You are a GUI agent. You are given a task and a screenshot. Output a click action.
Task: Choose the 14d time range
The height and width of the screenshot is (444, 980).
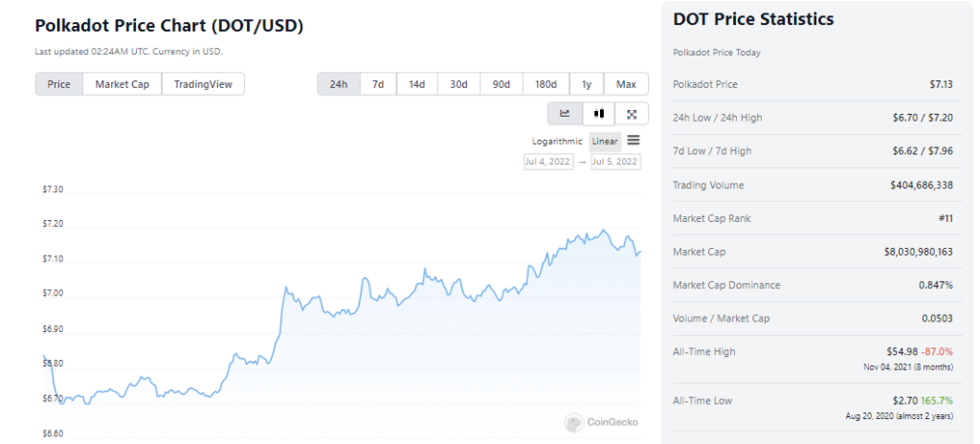417,84
